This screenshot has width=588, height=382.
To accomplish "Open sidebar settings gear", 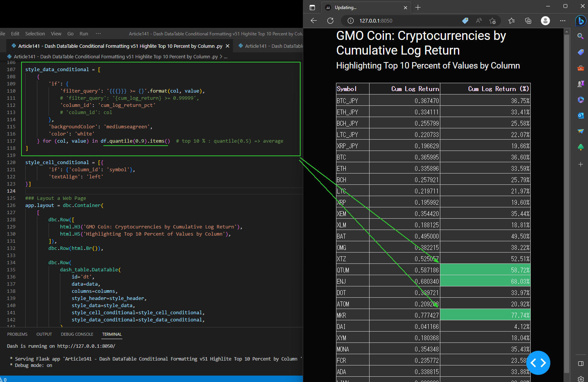I will (x=580, y=379).
